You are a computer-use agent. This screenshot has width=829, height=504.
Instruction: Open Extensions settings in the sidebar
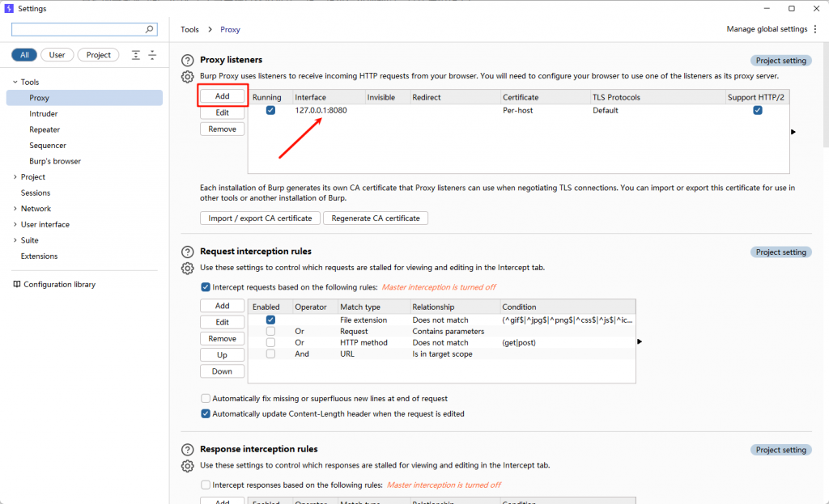point(39,256)
